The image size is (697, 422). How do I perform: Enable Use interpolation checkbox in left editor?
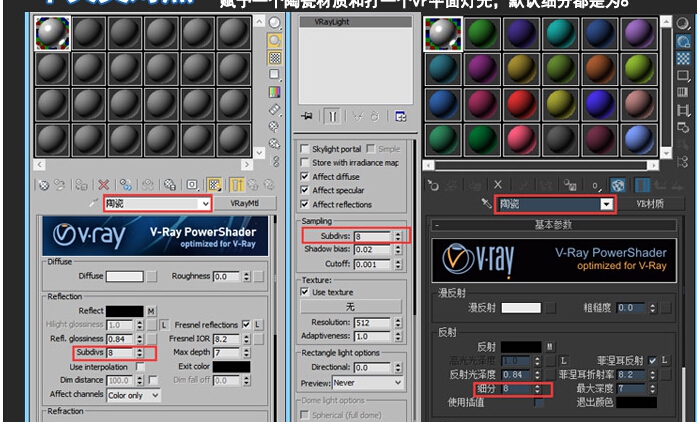140,367
